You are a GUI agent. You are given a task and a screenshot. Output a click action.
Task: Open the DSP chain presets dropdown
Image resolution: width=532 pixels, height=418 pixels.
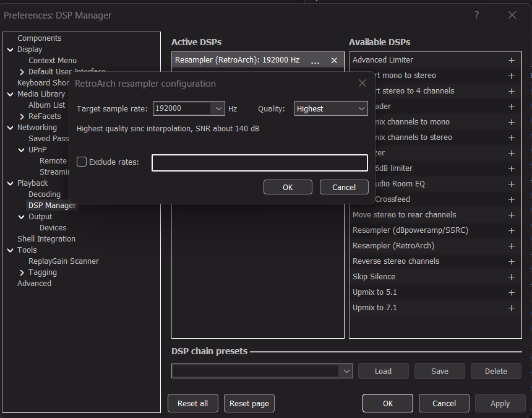[346, 371]
